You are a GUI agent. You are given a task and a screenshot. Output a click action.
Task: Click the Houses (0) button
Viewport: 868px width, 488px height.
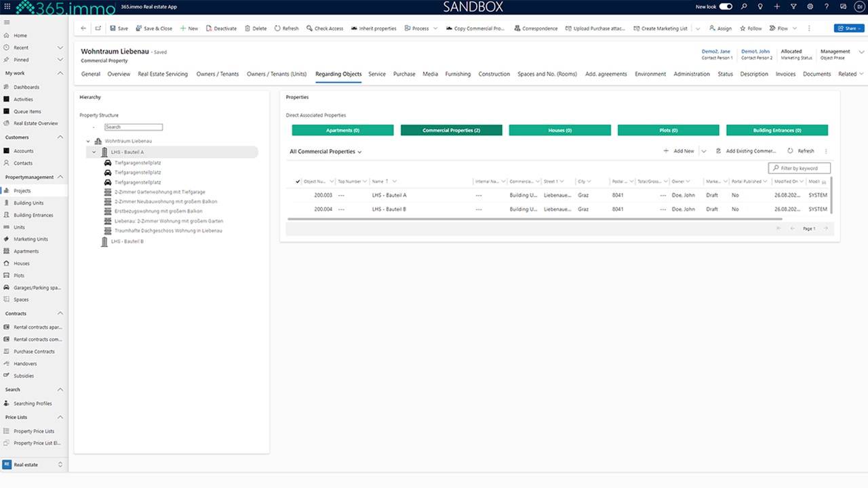coord(559,130)
